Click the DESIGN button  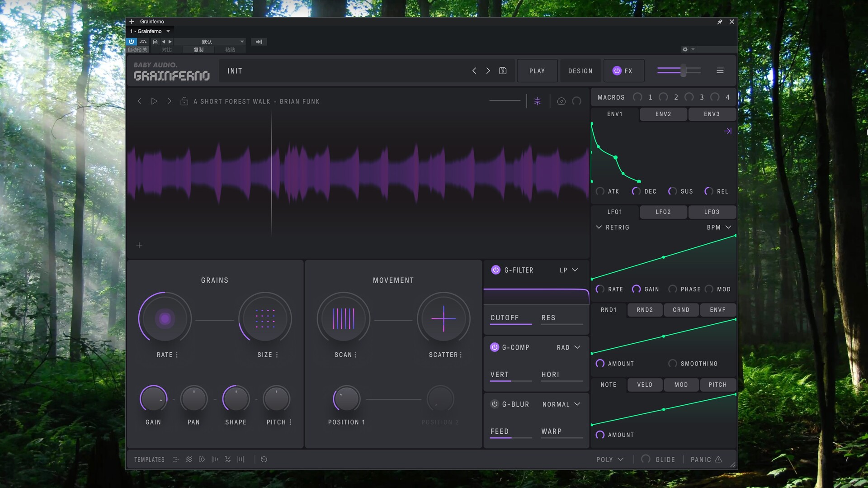point(580,71)
